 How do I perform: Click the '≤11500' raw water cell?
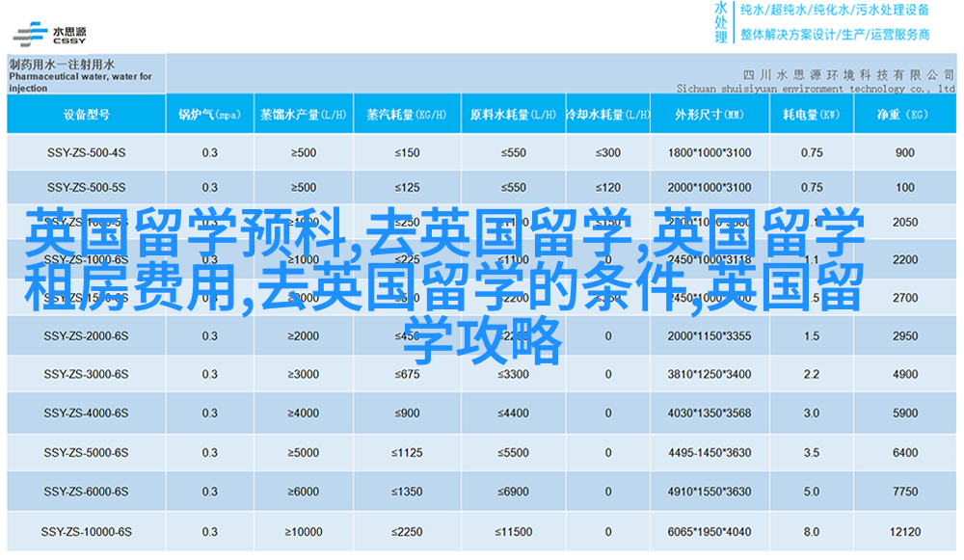[514, 532]
